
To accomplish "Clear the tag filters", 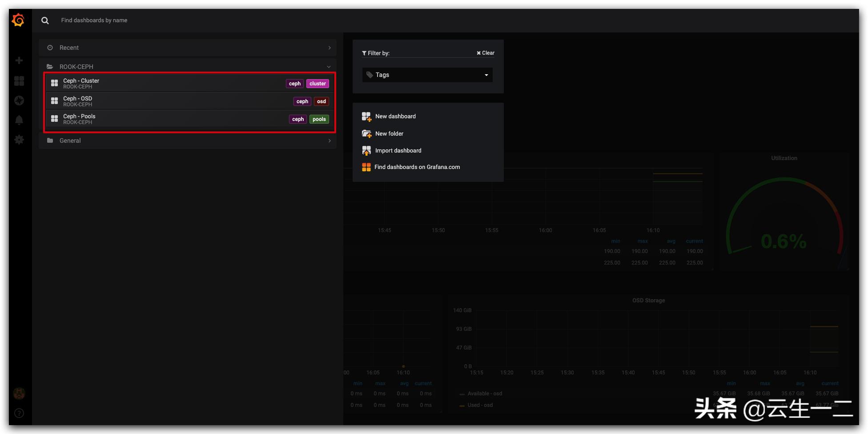I will (x=486, y=53).
